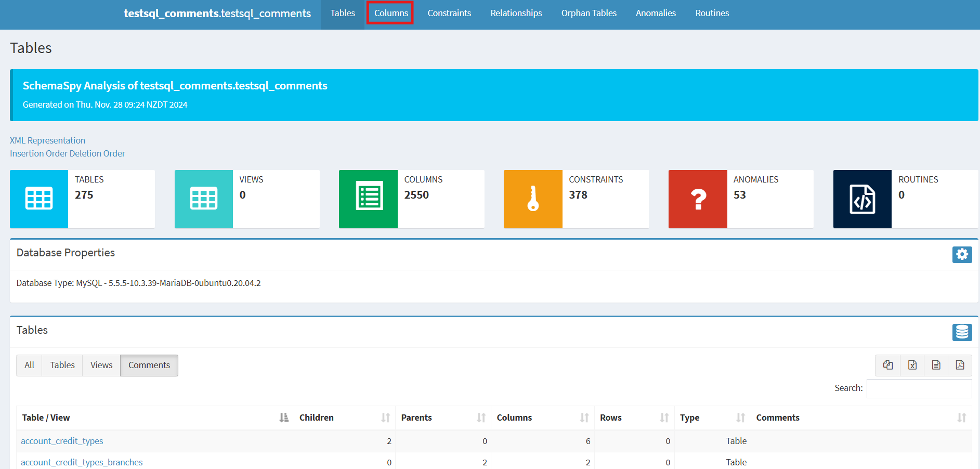Select the All filter button
Viewport: 980px width, 469px height.
coord(29,366)
